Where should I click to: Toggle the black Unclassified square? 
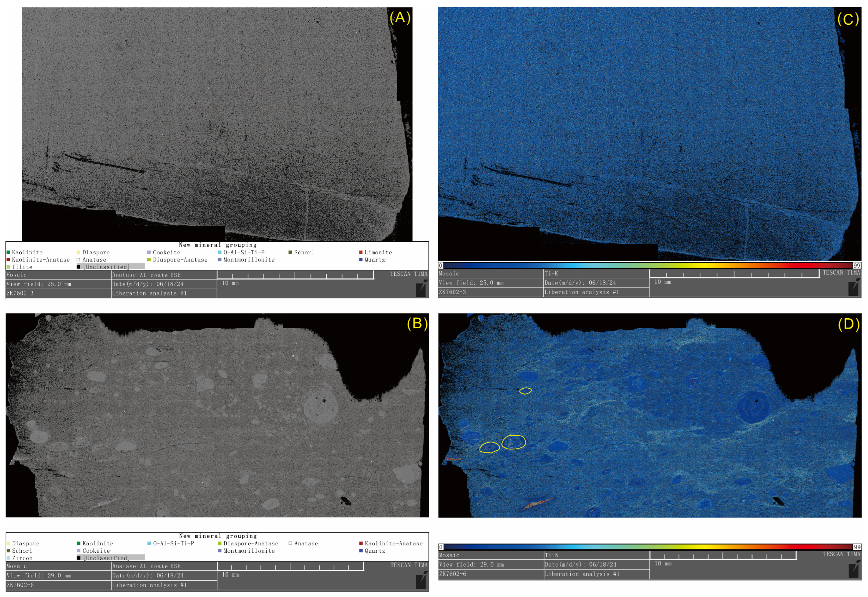[x=78, y=267]
